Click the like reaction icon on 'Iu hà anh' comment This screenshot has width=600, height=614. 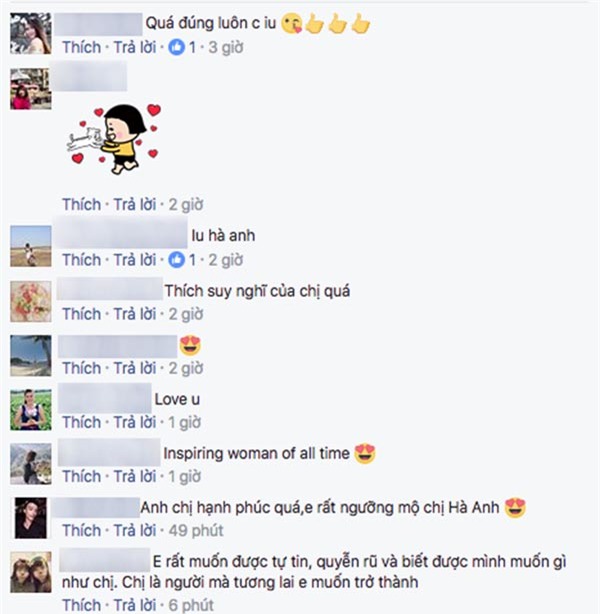coord(177,260)
